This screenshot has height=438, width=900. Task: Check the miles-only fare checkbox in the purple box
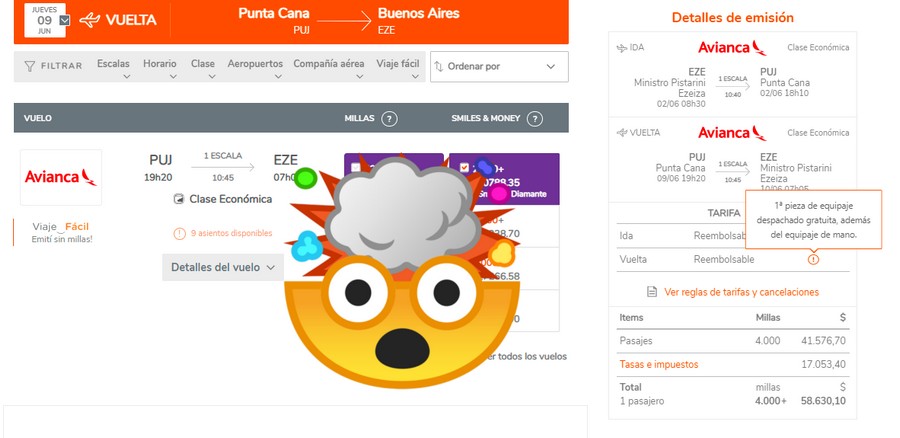pyautogui.click(x=356, y=168)
